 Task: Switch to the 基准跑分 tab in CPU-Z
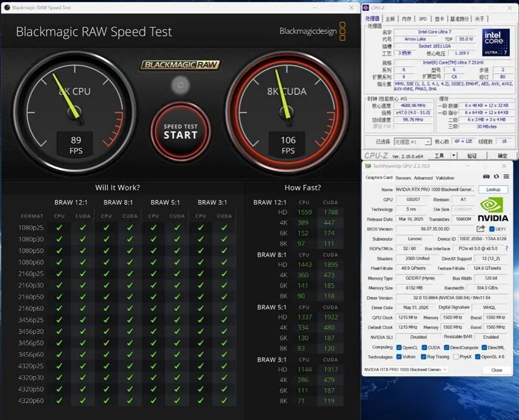pyautogui.click(x=460, y=19)
